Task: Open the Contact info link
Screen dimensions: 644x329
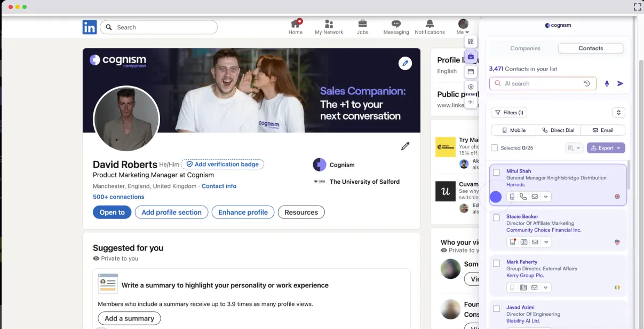Action: (x=219, y=186)
